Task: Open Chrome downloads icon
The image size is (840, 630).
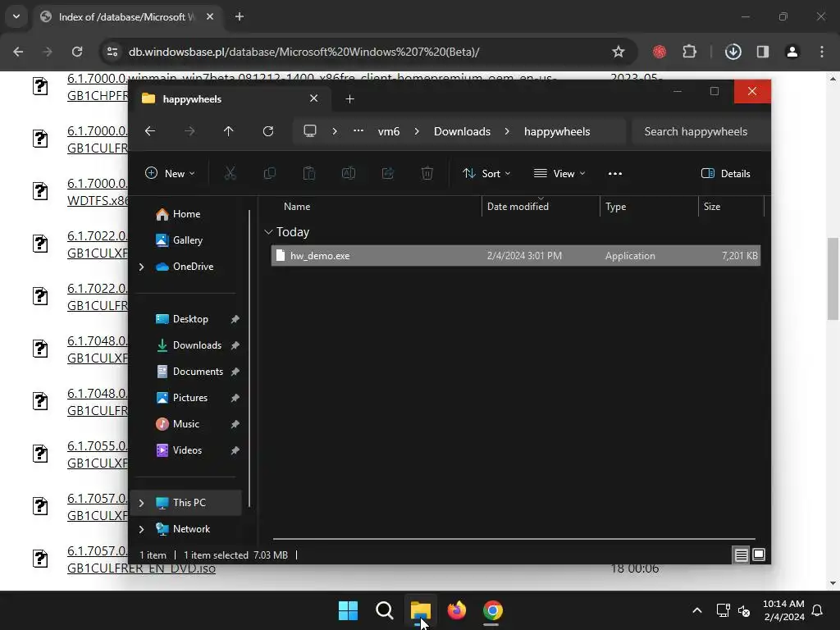Action: click(733, 52)
